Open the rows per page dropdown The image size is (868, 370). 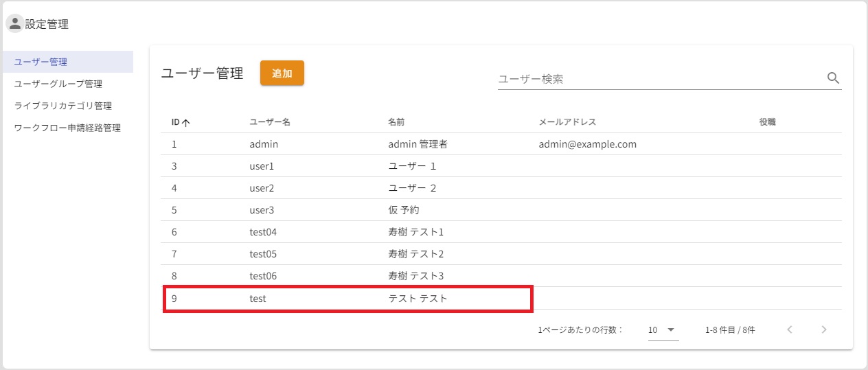pyautogui.click(x=663, y=330)
